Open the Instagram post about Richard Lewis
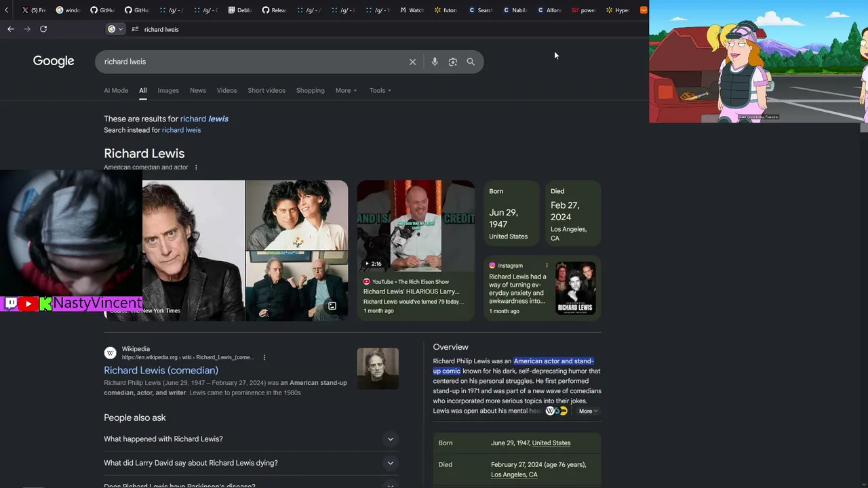The width and height of the screenshot is (868, 488). (x=517, y=289)
